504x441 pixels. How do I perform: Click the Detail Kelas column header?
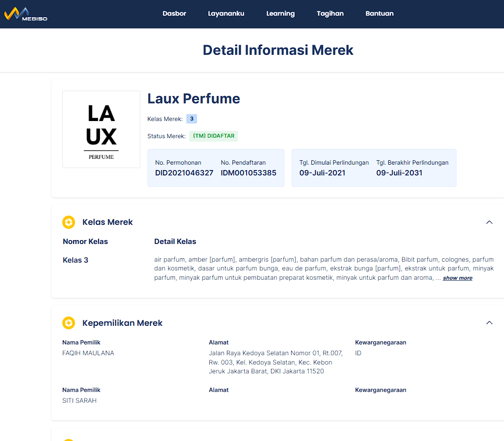175,242
